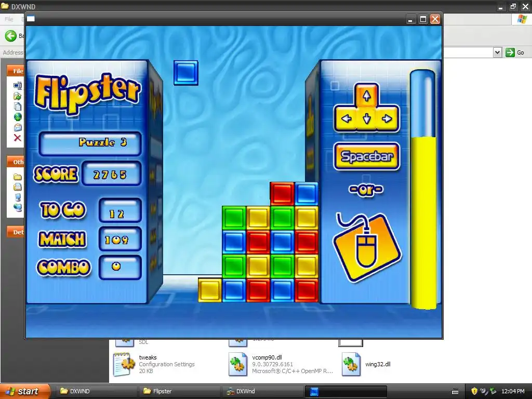532x399 pixels.
Task: Click the red X Delete this file icon
Action: 17,138
